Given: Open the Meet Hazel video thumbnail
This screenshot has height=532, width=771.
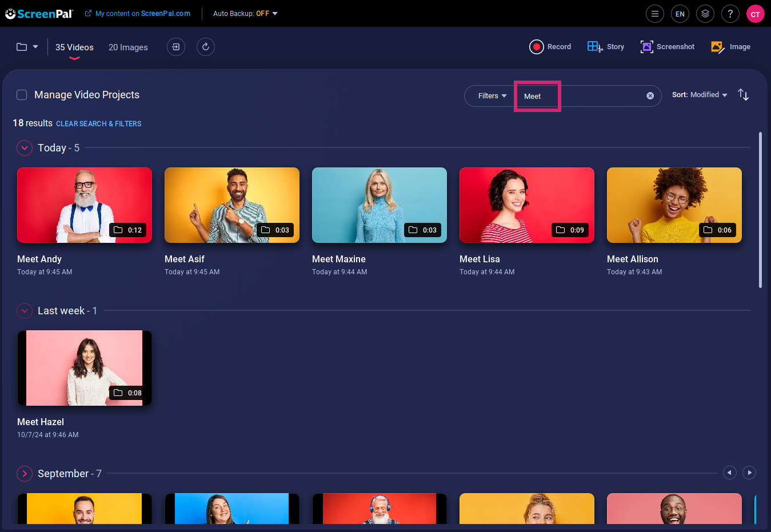Looking at the screenshot, I should click(x=85, y=368).
